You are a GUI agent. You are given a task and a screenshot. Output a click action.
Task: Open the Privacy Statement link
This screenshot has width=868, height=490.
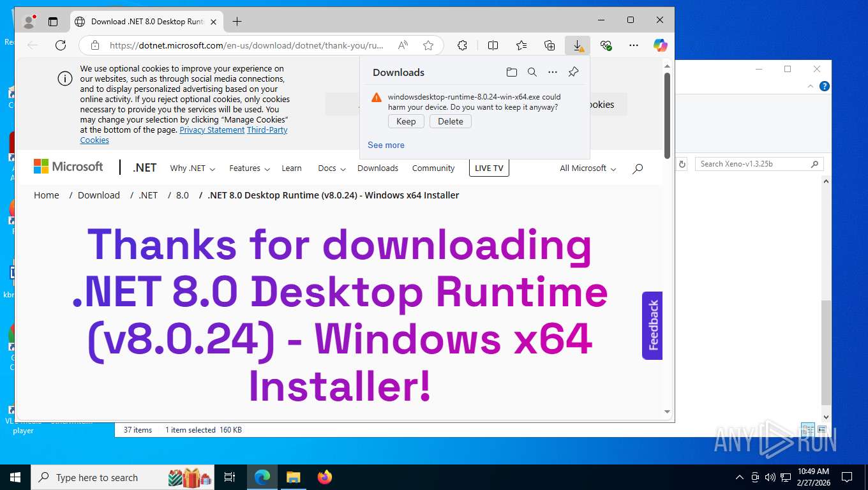point(212,130)
